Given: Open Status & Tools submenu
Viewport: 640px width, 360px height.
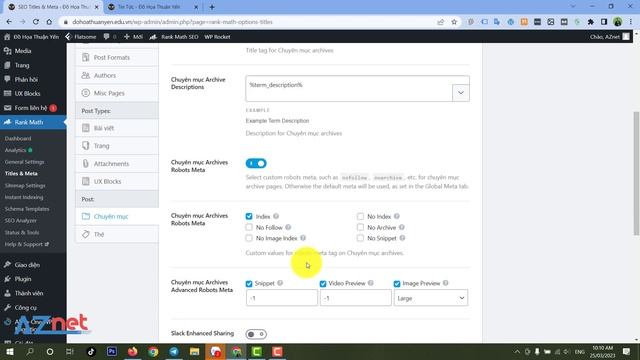Looking at the screenshot, I should [22, 232].
